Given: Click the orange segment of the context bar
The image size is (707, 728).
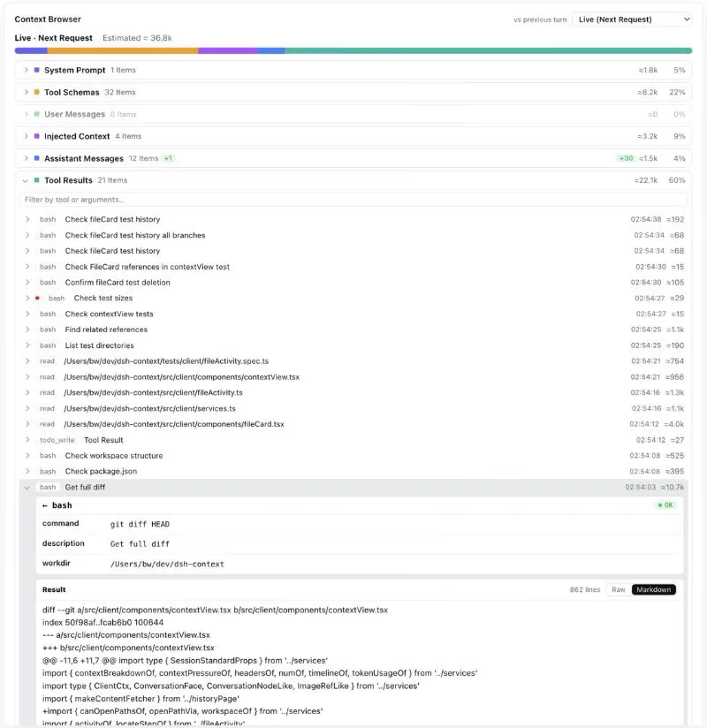Looking at the screenshot, I should (123, 51).
